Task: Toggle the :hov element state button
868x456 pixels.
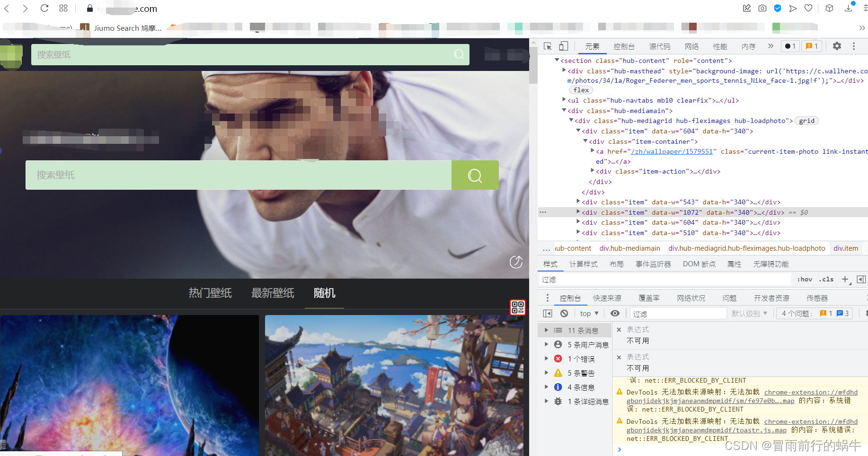Action: (805, 279)
